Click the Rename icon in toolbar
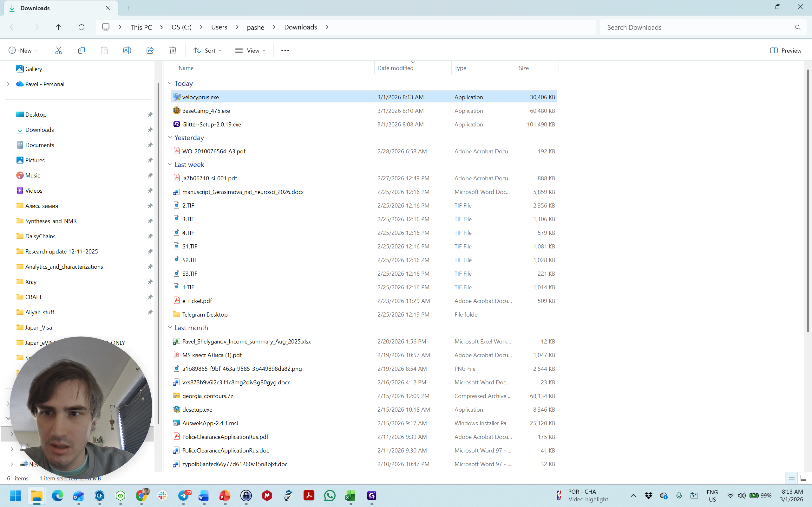This screenshot has height=507, width=812. coord(127,50)
